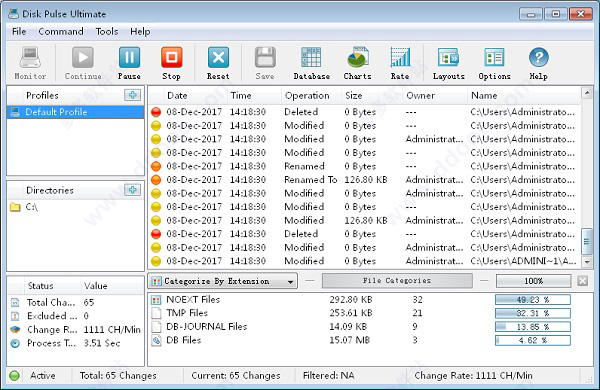Click the TMP Files category icon
This screenshot has height=390, width=600.
point(156,313)
